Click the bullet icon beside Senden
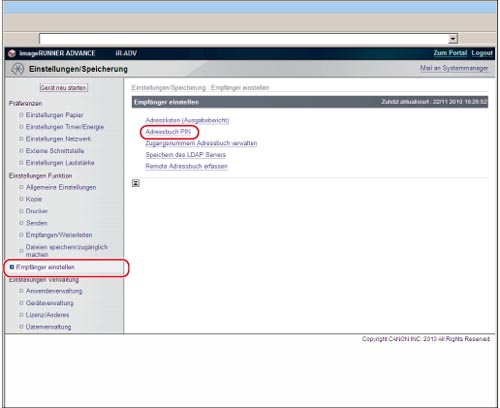The width and height of the screenshot is (500, 408). coord(21,223)
